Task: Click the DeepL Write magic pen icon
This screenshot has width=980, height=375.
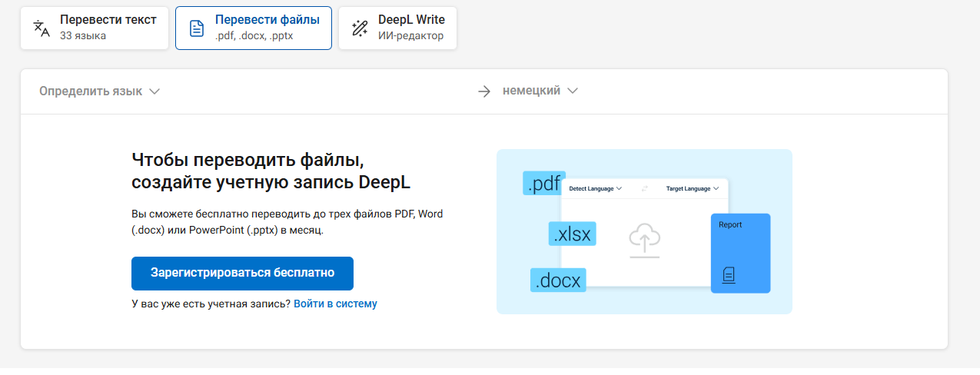Action: 360,28
